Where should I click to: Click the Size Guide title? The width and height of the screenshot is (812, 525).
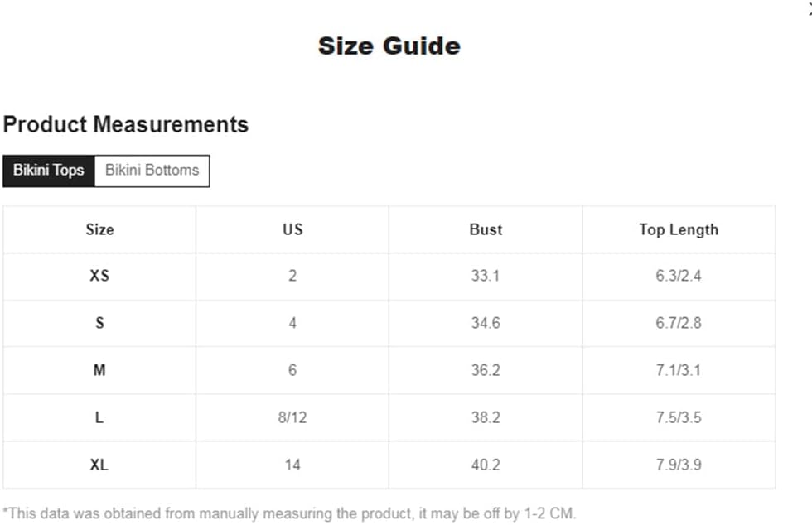389,46
